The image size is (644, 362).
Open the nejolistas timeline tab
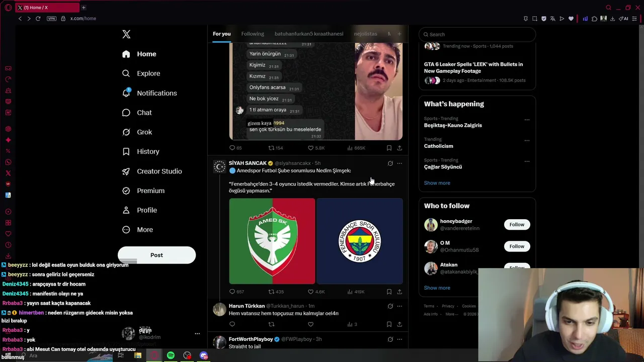365,34
